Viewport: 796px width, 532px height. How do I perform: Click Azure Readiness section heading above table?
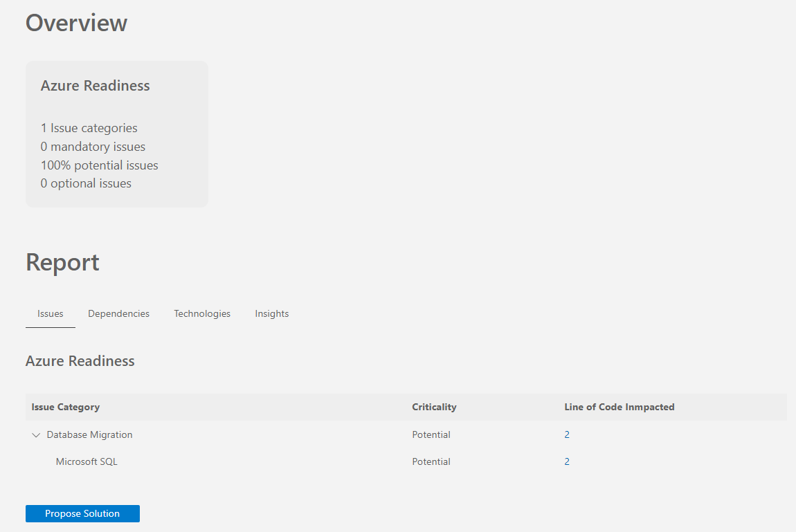click(80, 361)
